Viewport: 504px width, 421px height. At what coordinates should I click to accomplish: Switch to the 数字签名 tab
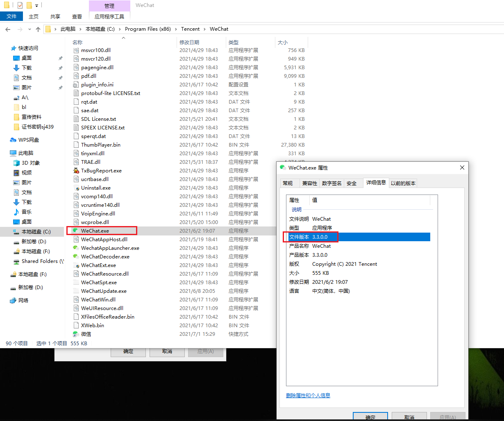point(331,183)
